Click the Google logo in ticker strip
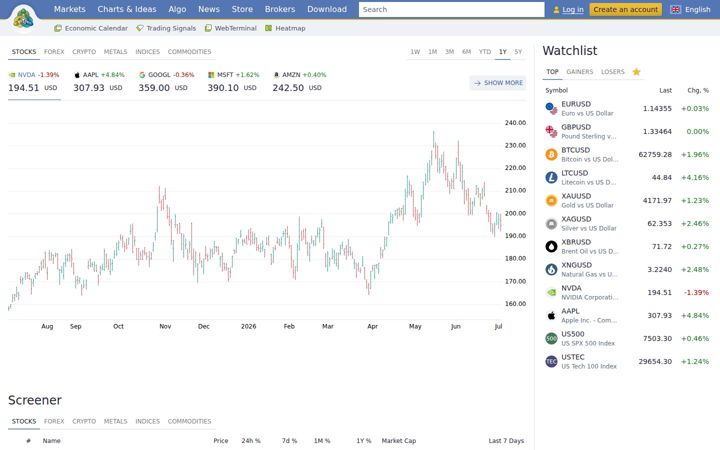The image size is (720, 450). pyautogui.click(x=142, y=75)
